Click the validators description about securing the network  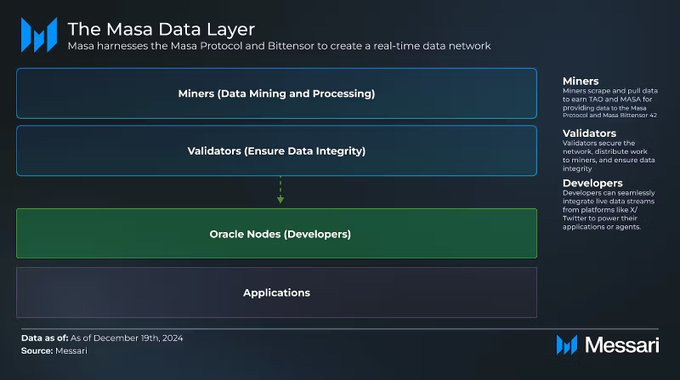pyautogui.click(x=609, y=156)
